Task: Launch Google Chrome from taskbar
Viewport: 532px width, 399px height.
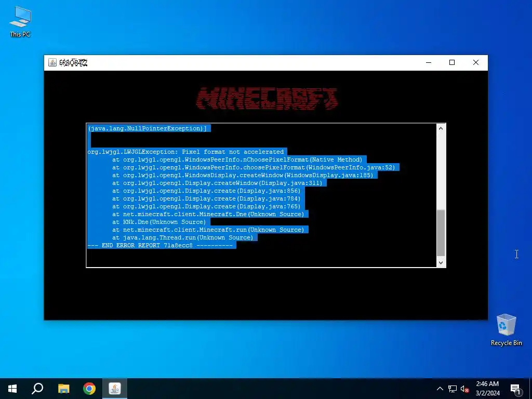Action: coord(89,389)
